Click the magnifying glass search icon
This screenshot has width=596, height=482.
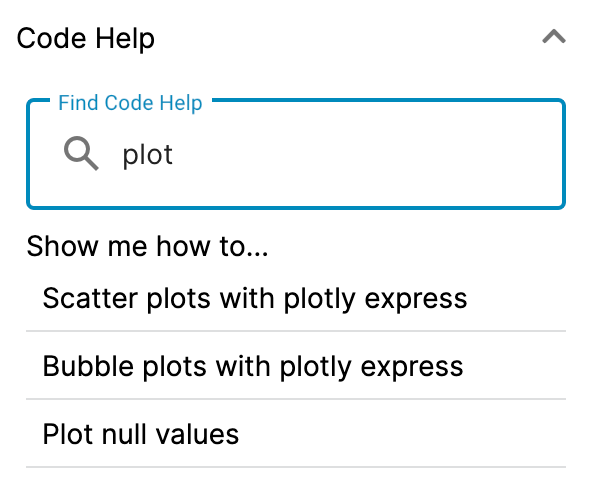click(x=81, y=153)
